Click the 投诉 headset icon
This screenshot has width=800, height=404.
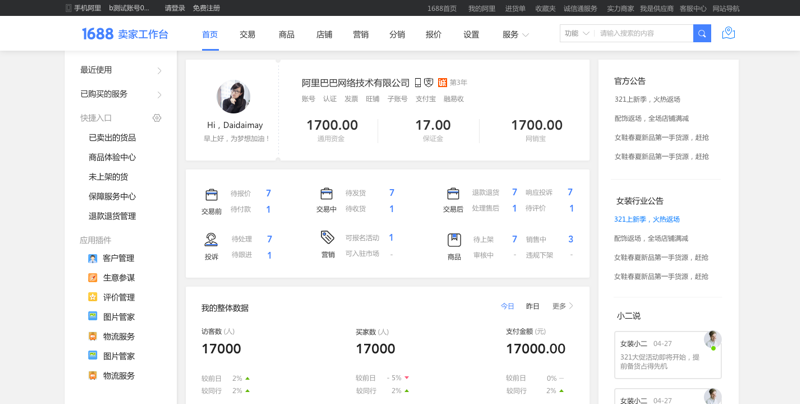(211, 239)
